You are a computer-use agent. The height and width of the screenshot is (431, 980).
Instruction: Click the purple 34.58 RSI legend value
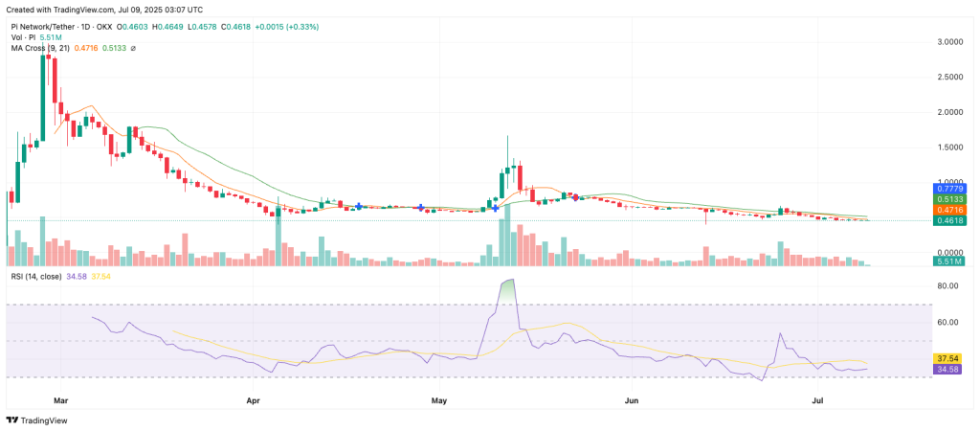76,276
